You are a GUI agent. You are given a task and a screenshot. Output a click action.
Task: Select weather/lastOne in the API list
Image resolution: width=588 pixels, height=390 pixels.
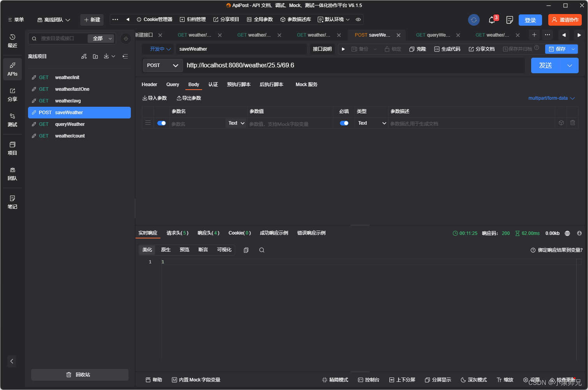coord(79,89)
